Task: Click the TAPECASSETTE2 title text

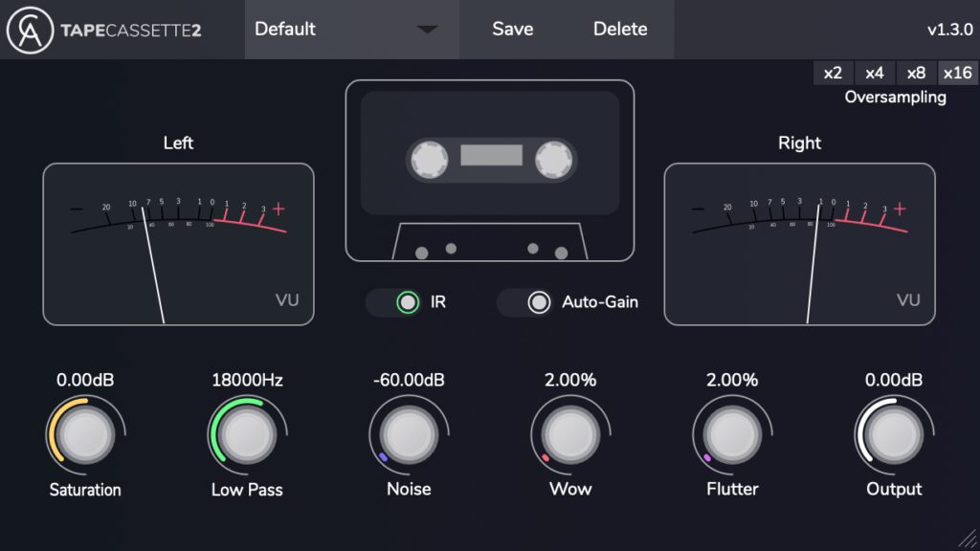Action: [x=130, y=31]
